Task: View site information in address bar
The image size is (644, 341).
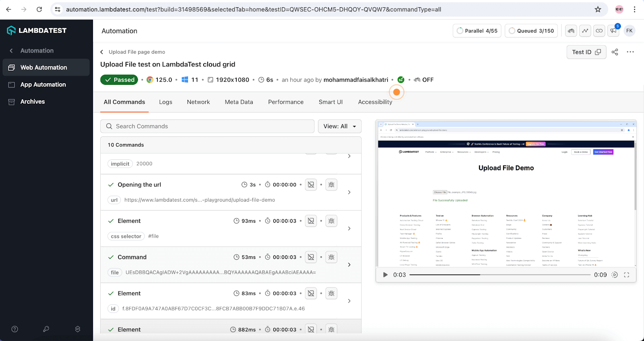Action: pos(58,9)
